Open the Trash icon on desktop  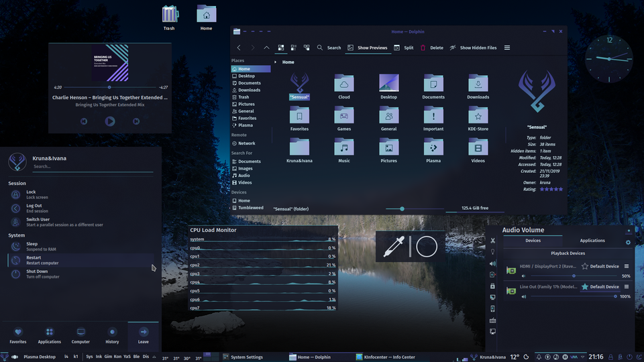click(169, 15)
